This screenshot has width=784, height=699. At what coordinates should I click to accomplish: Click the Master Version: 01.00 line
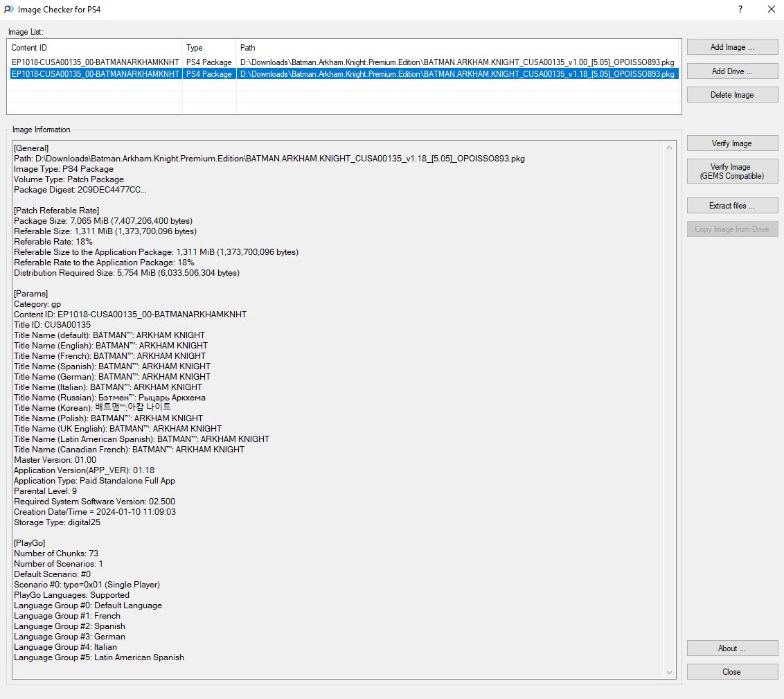click(x=55, y=461)
